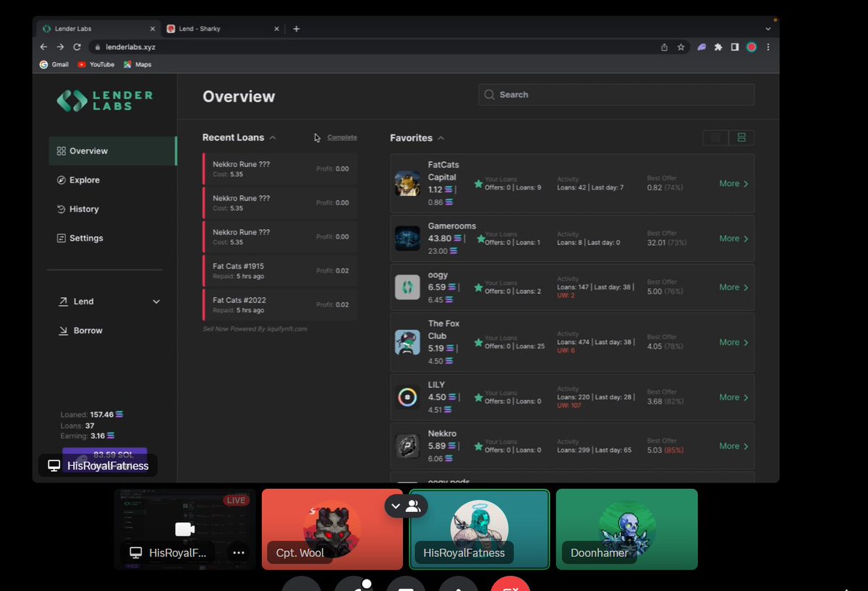
Task: Click the browser back arrow
Action: pos(43,47)
